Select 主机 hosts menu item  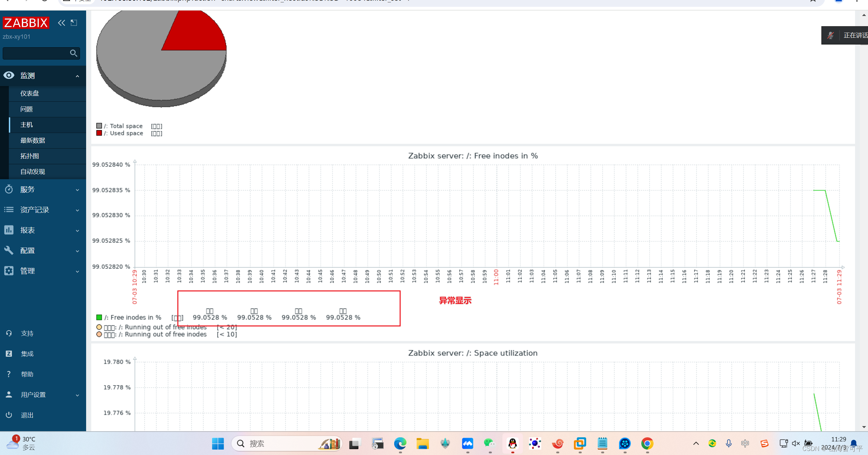(27, 125)
